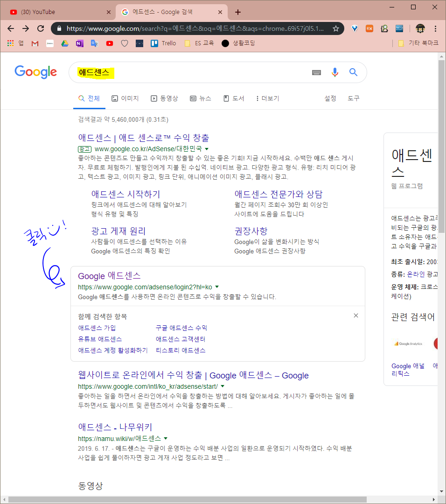Screen dimensions: 446x504
Task: Dismiss the 함께 검색한 항목 box
Action: pos(355,315)
